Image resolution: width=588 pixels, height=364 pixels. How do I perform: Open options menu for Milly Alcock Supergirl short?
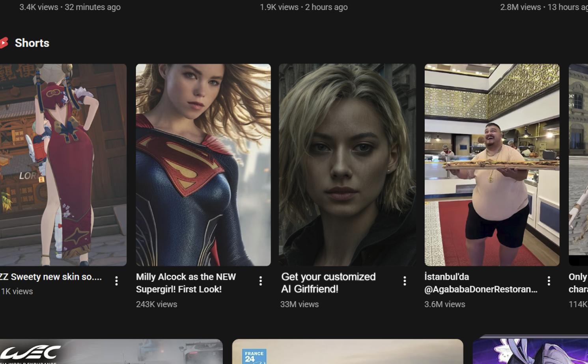point(260,281)
